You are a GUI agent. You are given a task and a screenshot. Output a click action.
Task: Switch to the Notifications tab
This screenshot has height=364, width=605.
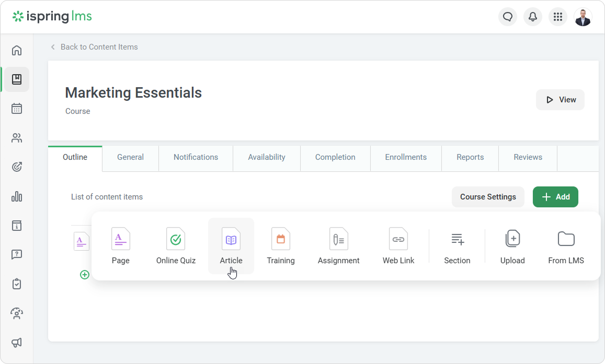[x=196, y=157]
